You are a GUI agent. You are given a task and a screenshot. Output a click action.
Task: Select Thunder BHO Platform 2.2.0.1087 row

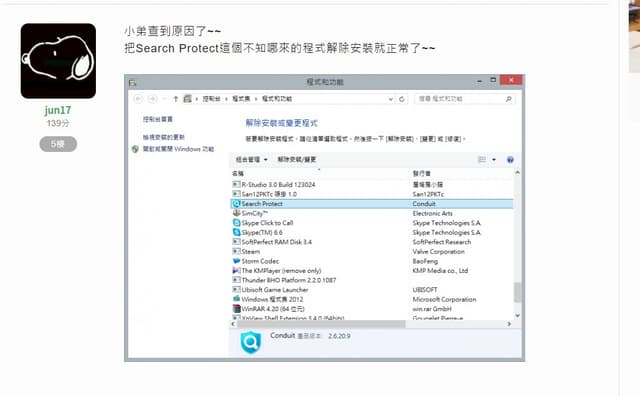372,280
